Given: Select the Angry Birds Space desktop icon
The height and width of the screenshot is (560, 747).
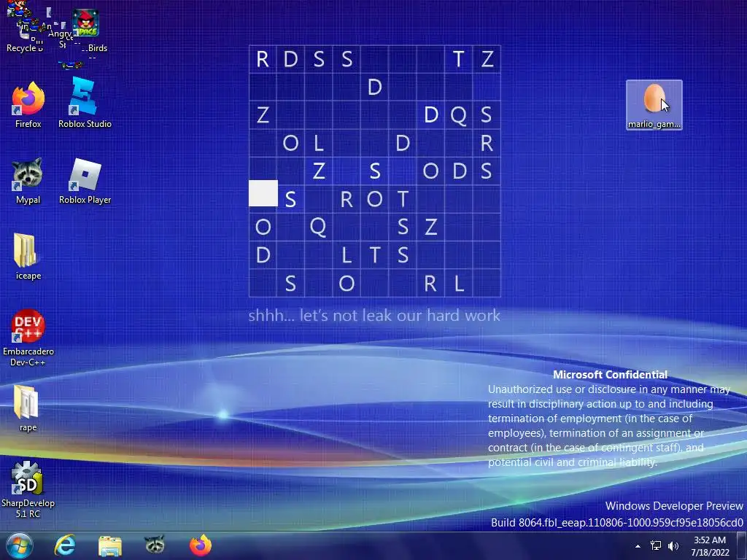Looking at the screenshot, I should [86, 31].
